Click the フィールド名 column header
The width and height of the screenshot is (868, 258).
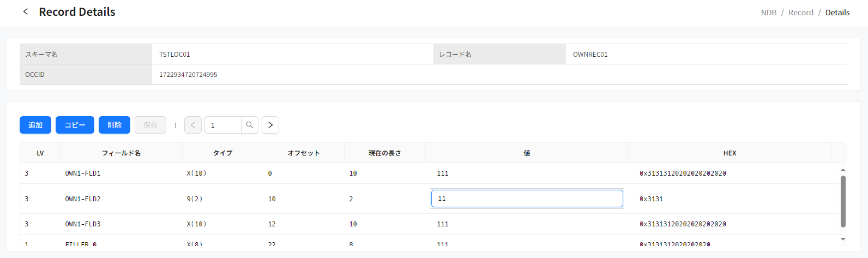point(121,153)
